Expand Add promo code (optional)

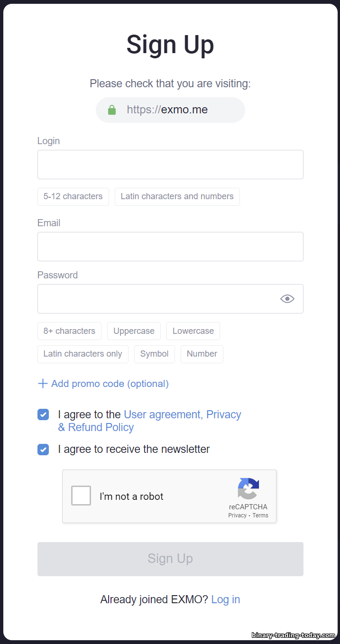pyautogui.click(x=103, y=384)
